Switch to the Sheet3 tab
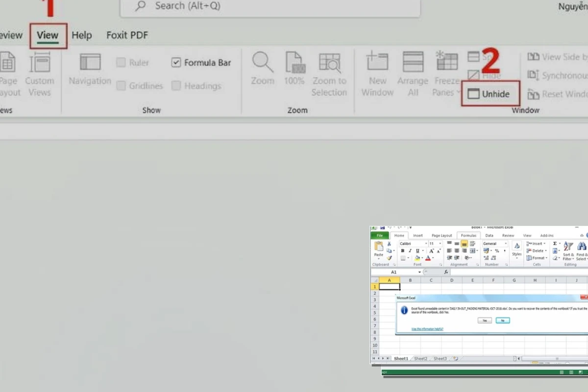This screenshot has width=588, height=392. click(440, 358)
